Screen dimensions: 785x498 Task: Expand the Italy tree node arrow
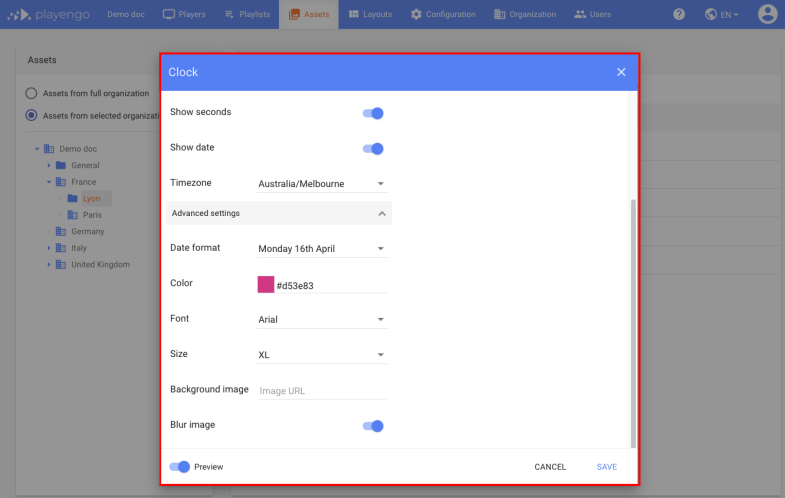point(49,248)
